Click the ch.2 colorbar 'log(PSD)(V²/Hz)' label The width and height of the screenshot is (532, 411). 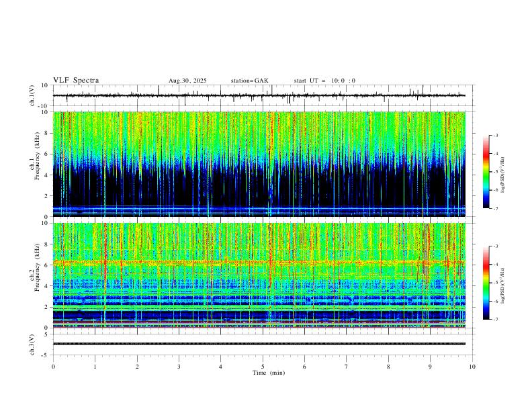click(x=502, y=285)
